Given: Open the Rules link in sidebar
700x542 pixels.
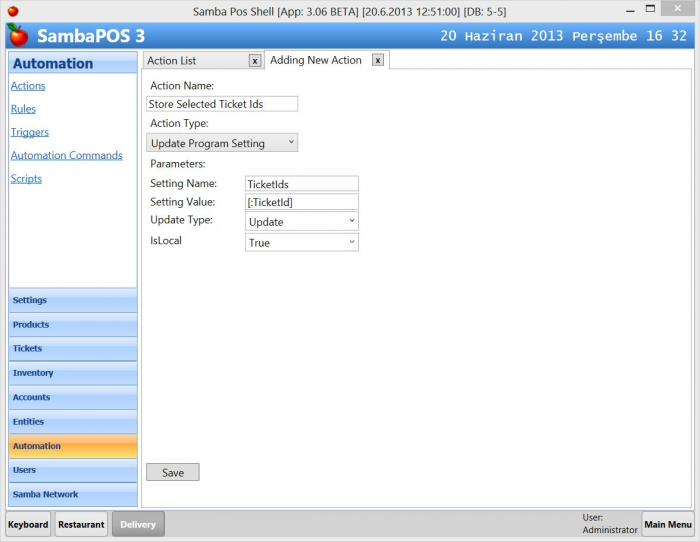Looking at the screenshot, I should (x=23, y=109).
